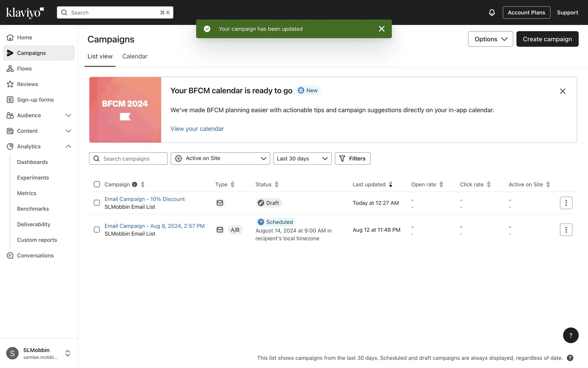Open the Last 30 days dropdown
This screenshot has height=368, width=588.
point(302,159)
